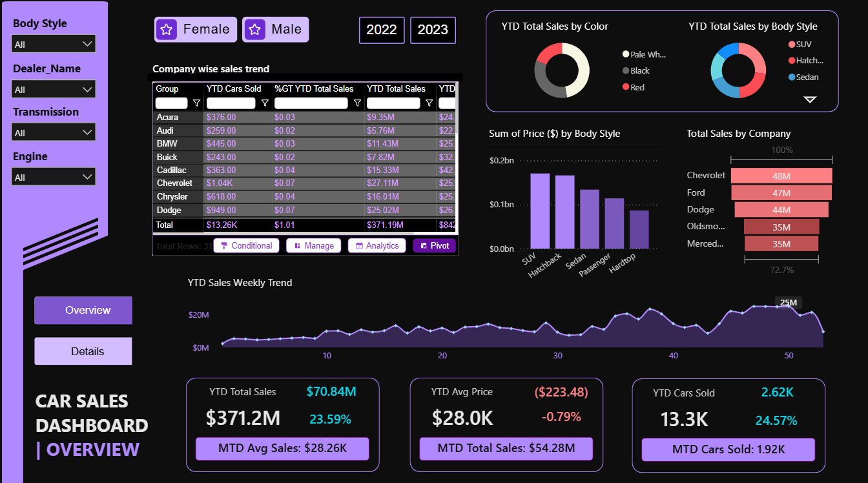The width and height of the screenshot is (868, 483).
Task: Click the SUV legend color dot
Action: (792, 45)
